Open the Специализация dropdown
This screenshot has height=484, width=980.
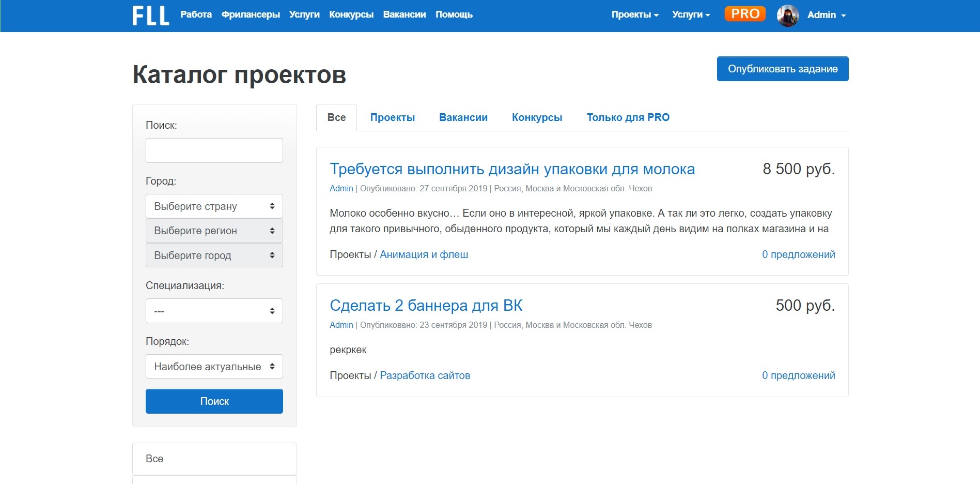[214, 311]
